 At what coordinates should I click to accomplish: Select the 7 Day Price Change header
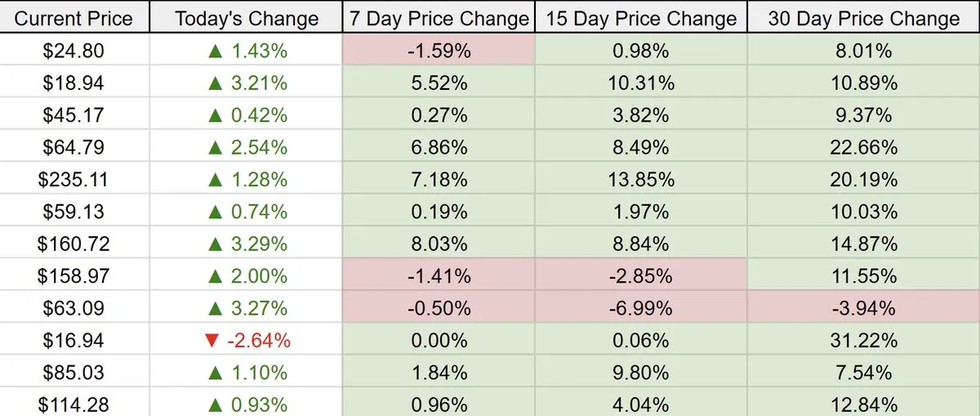point(438,18)
